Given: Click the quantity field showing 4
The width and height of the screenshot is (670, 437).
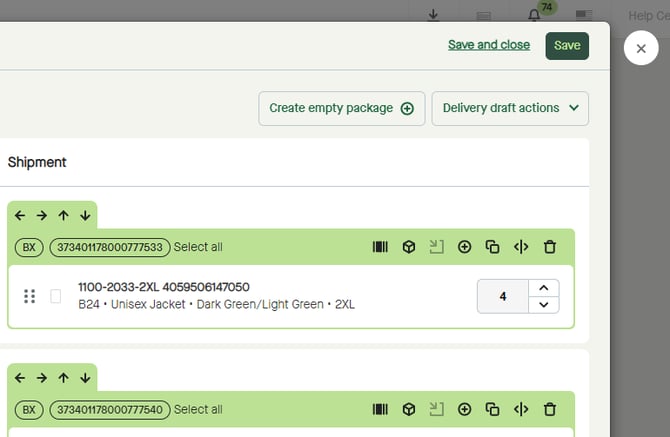Looking at the screenshot, I should click(x=503, y=296).
